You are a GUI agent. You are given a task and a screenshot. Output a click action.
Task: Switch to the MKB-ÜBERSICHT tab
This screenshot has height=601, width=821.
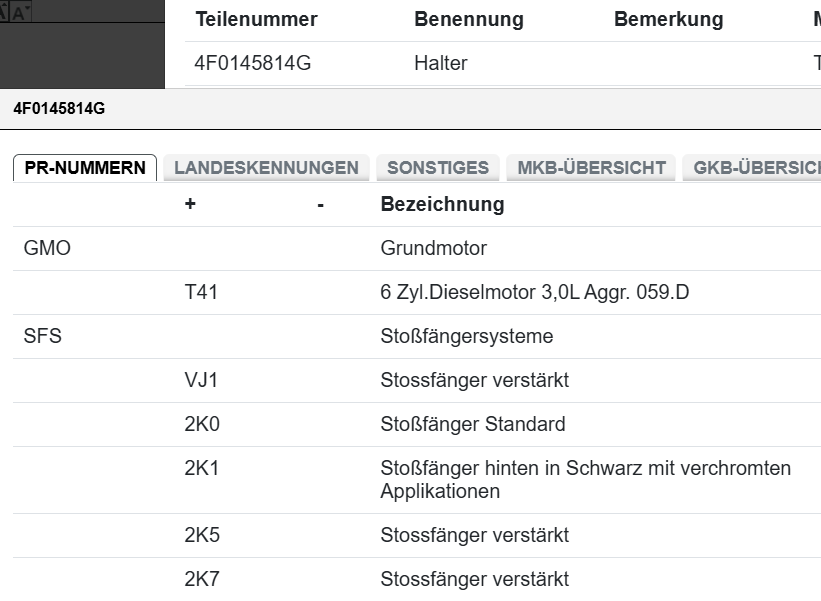590,167
